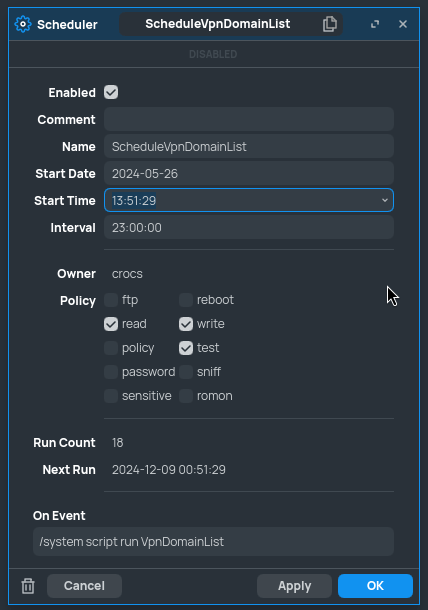Enable the policy checkbox under Policy
This screenshot has height=610, width=428.
tap(111, 348)
